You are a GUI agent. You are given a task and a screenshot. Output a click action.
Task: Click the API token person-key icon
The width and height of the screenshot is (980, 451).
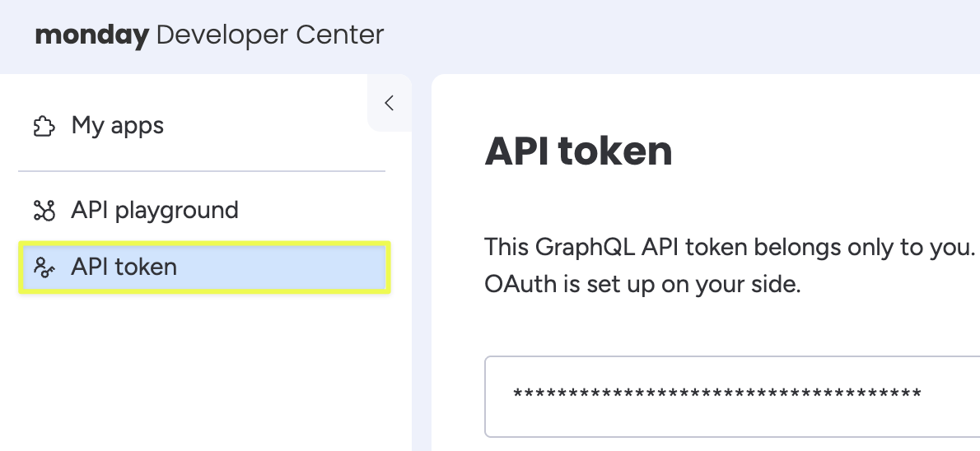pyautogui.click(x=43, y=267)
